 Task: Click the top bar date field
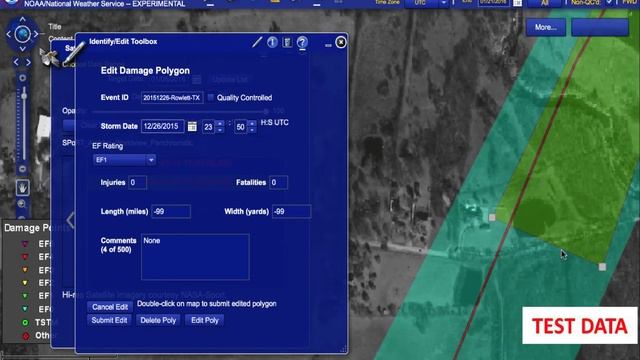coord(494,3)
